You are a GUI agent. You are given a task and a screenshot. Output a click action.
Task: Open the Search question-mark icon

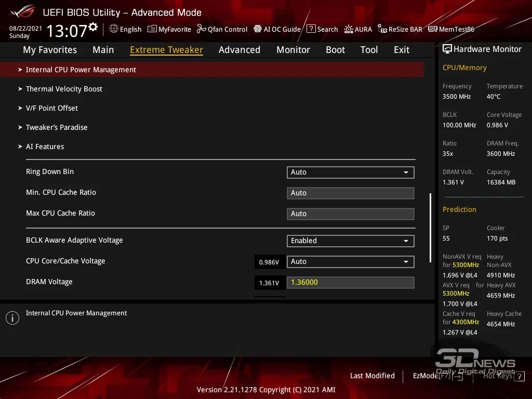[311, 29]
